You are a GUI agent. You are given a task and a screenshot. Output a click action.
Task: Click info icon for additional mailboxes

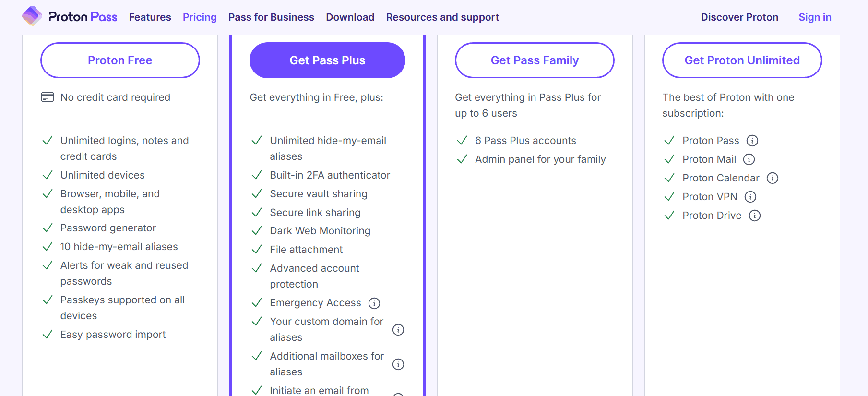pos(398,364)
